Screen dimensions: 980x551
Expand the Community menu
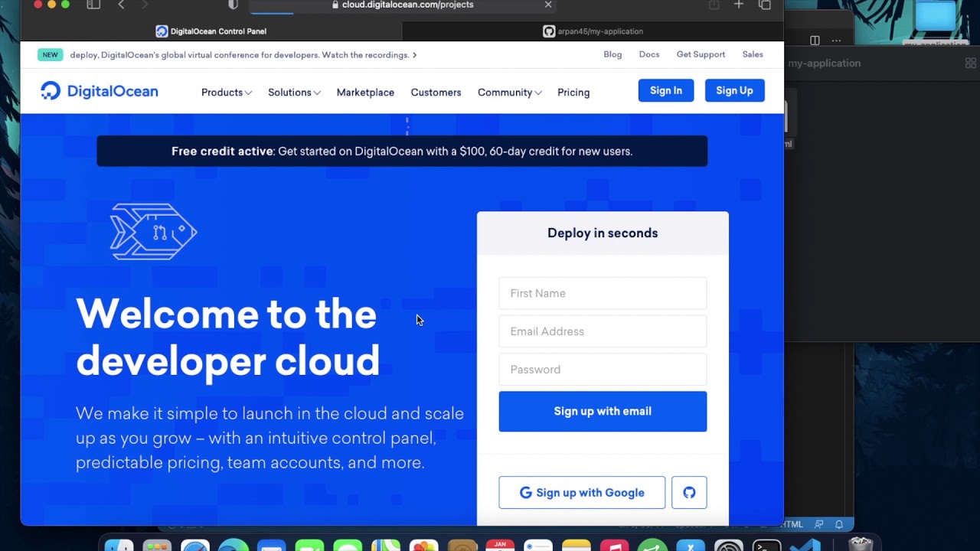tap(510, 93)
